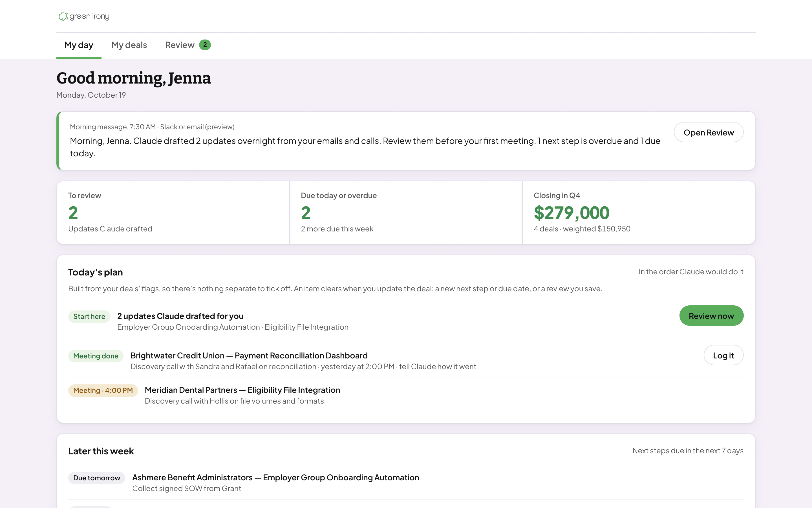Open Ashmere Benefit Administrators onboarding deal
812x508 pixels.
pos(275,478)
